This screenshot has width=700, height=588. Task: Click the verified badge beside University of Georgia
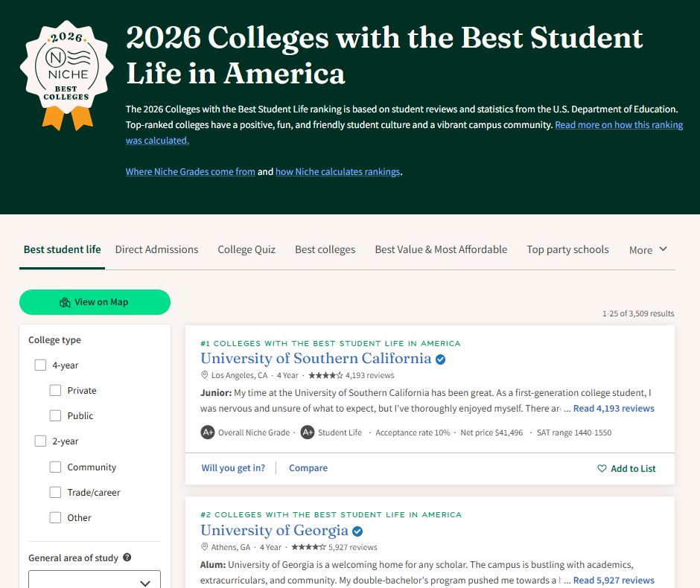tap(357, 531)
